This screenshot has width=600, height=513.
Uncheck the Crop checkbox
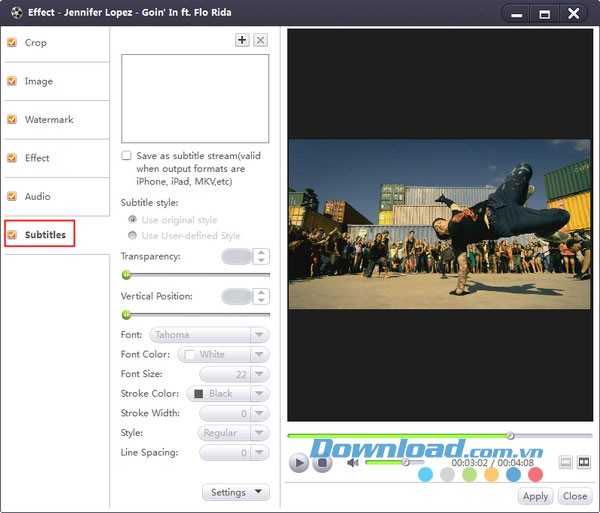tap(12, 42)
